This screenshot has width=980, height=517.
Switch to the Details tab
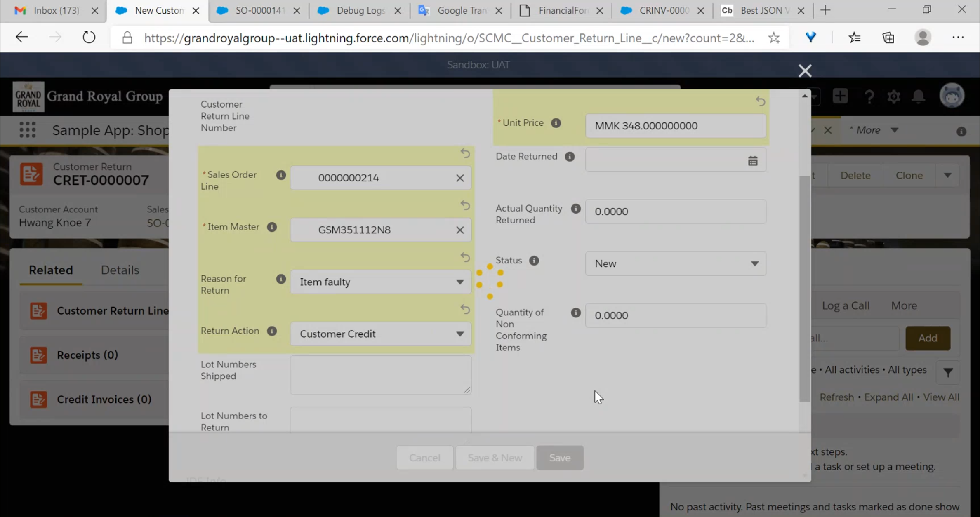[x=120, y=270]
